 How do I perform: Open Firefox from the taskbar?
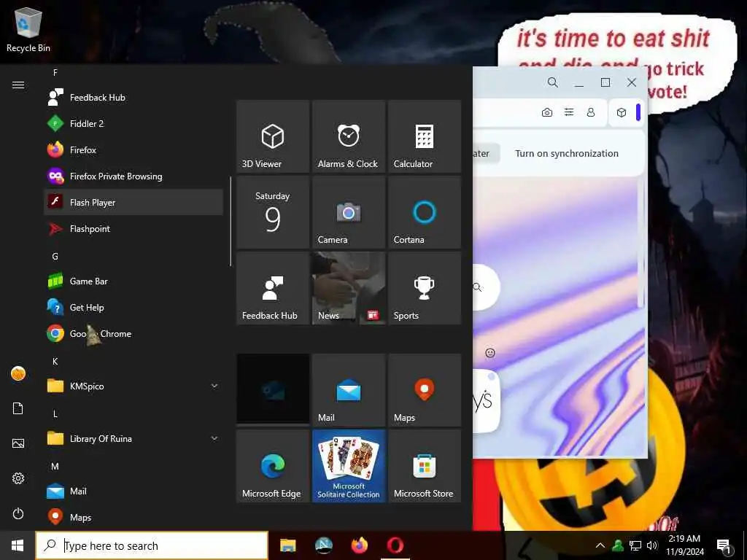click(360, 545)
